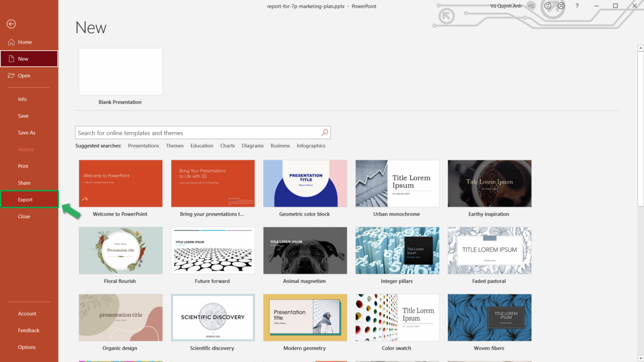Click the Account menu item
Viewport: 644px width, 362px height.
coord(27,314)
